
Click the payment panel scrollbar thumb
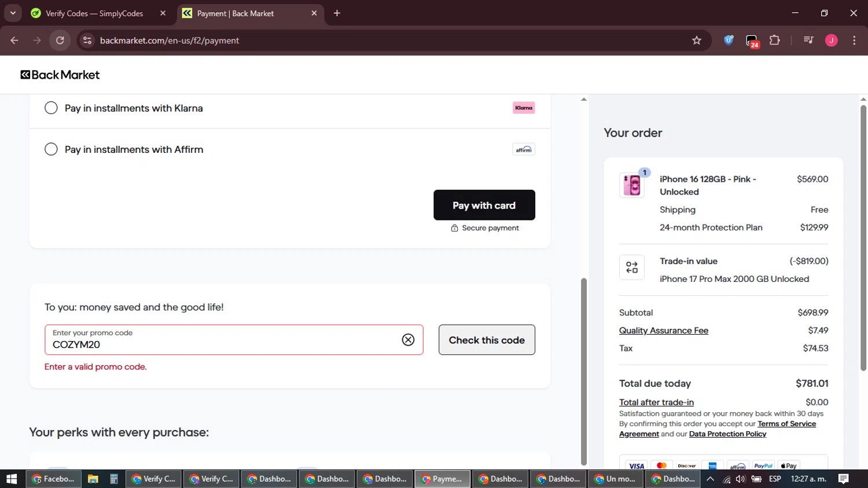[584, 372]
